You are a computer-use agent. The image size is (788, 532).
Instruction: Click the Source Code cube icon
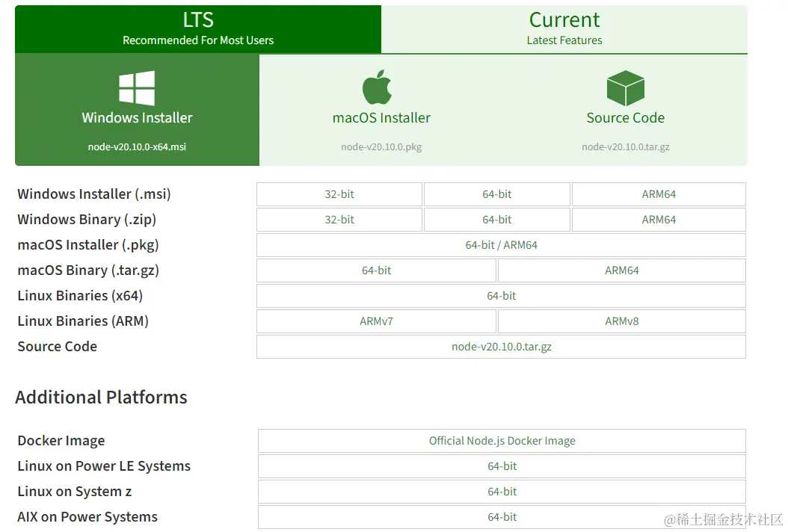pyautogui.click(x=625, y=88)
